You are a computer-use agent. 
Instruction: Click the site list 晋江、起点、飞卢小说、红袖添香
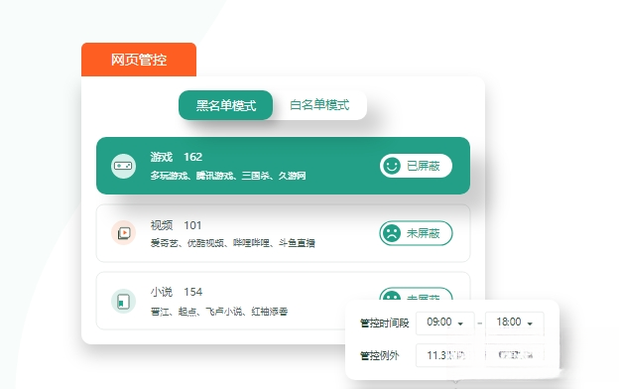coord(219,312)
